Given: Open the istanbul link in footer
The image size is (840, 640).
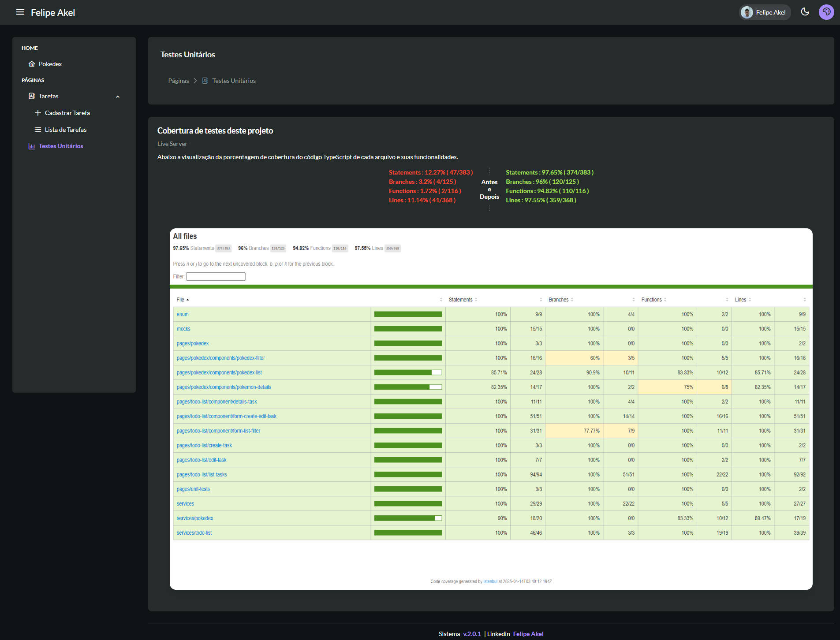Looking at the screenshot, I should coord(490,581).
